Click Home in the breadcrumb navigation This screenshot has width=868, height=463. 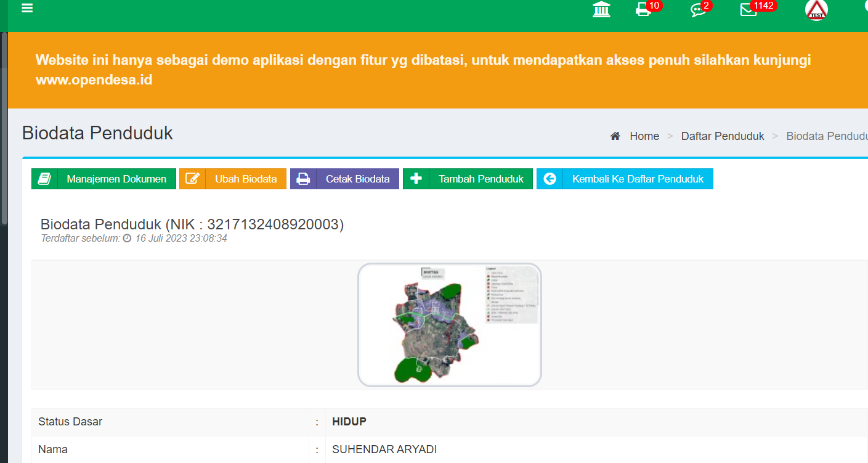coord(644,136)
